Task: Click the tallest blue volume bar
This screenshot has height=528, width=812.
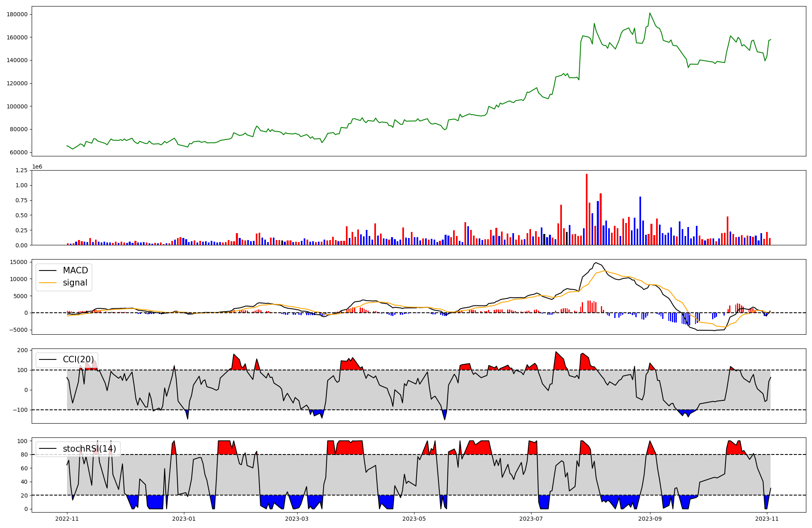Action: (640, 221)
